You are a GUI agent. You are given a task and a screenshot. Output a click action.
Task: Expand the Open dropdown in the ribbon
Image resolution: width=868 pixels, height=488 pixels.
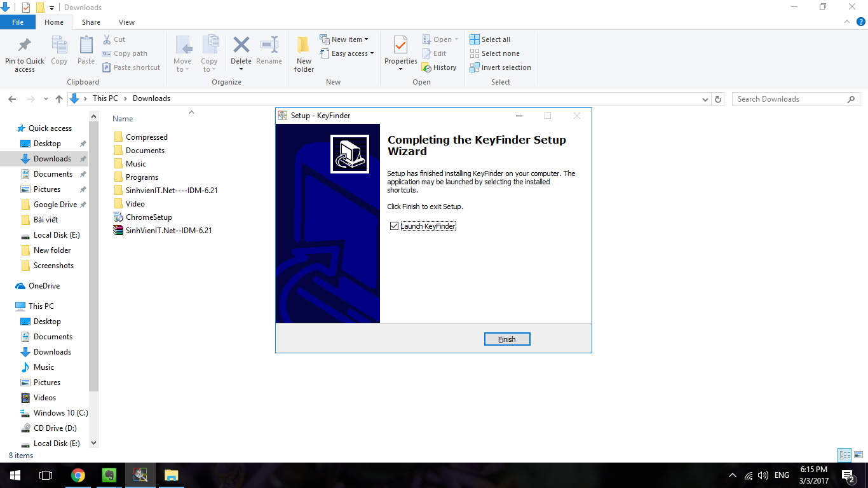pyautogui.click(x=440, y=39)
